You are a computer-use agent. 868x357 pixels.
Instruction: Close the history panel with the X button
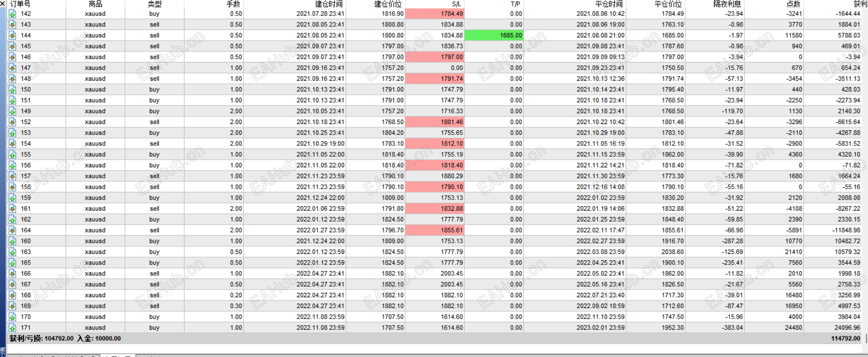3,4
